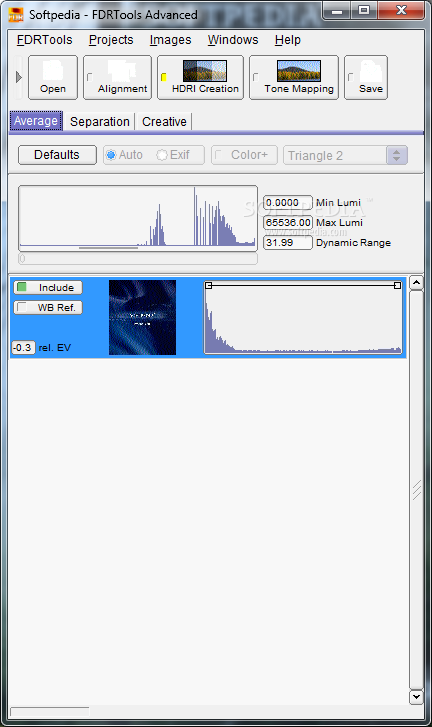Click the Max Lumi value field
Viewport: 432px width, 727px height.
[288, 223]
